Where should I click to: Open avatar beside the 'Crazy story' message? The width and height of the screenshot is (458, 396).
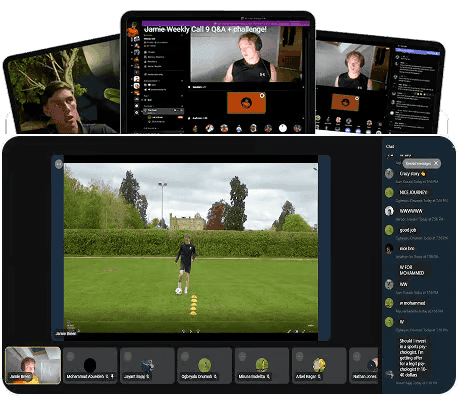389,174
